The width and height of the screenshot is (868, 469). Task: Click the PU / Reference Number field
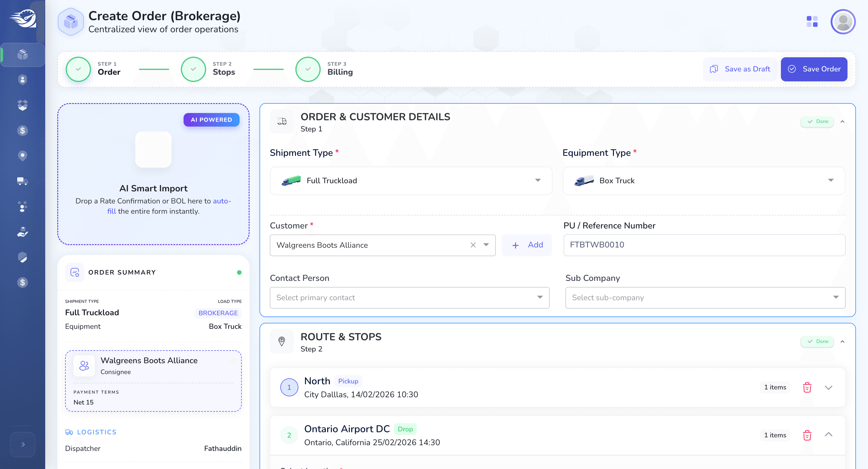(704, 245)
